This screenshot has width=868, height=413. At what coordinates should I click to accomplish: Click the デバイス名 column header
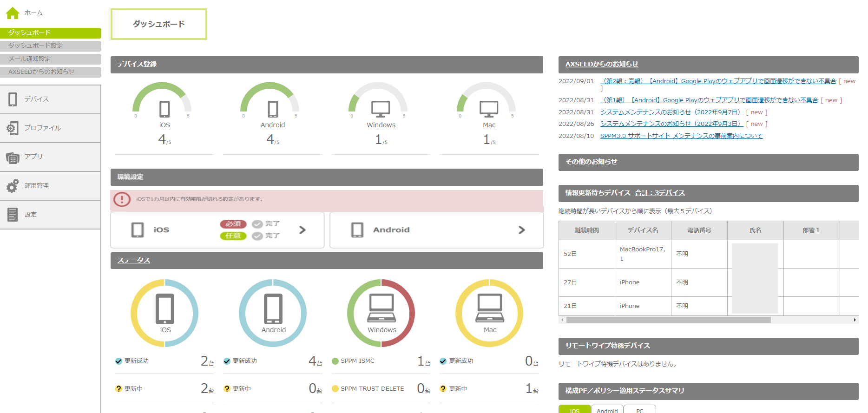[x=643, y=230]
